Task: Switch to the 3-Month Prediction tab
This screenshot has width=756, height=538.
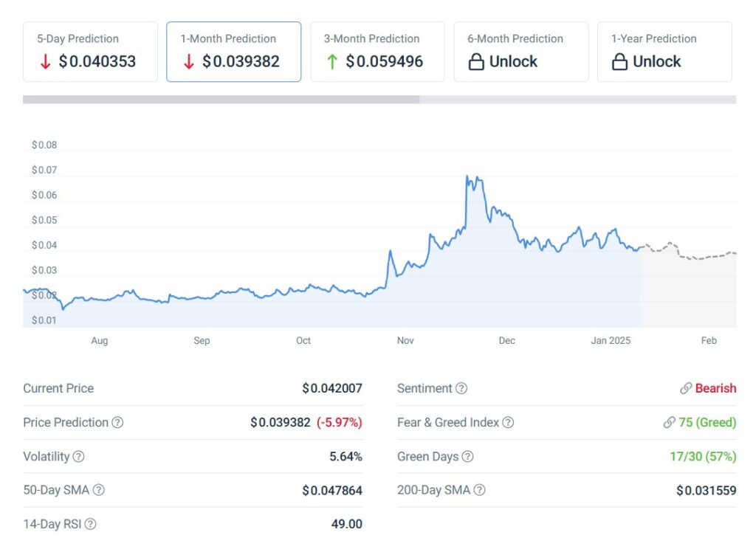Action: (x=377, y=52)
